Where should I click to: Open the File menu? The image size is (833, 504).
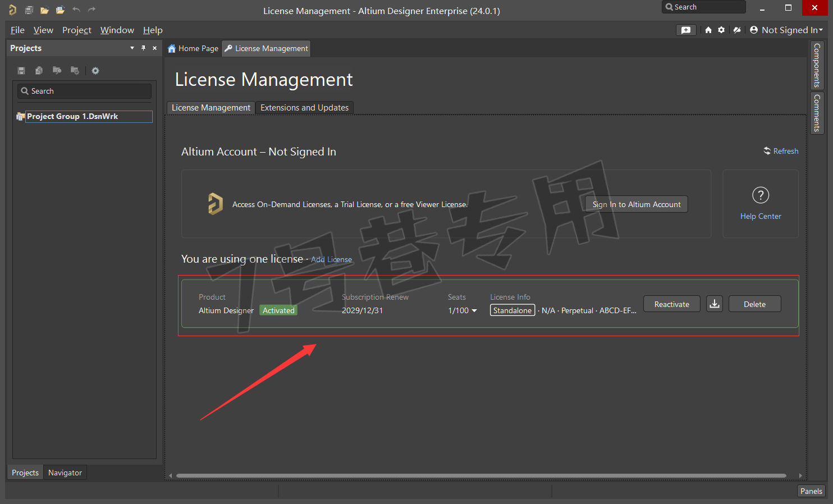click(17, 30)
